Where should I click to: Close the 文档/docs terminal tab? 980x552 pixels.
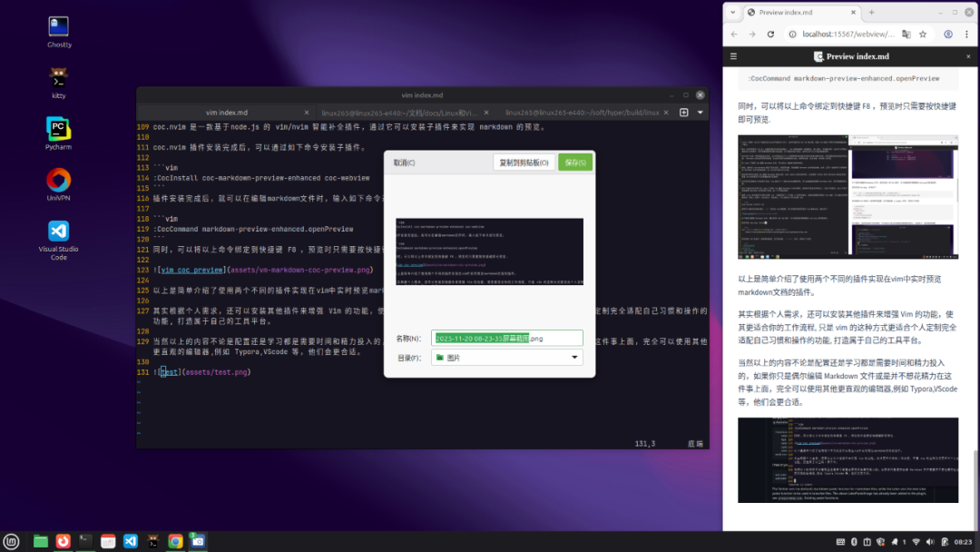point(486,113)
